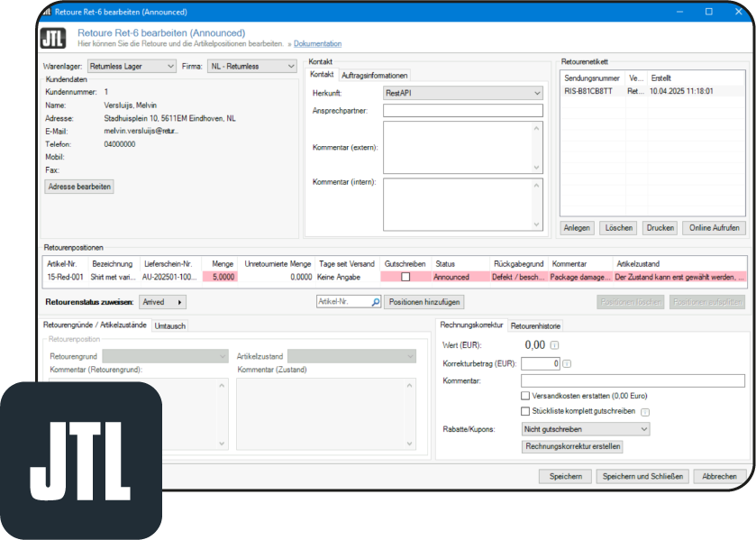Click disabled Positionen löschen button
This screenshot has width=756, height=540.
pos(631,302)
